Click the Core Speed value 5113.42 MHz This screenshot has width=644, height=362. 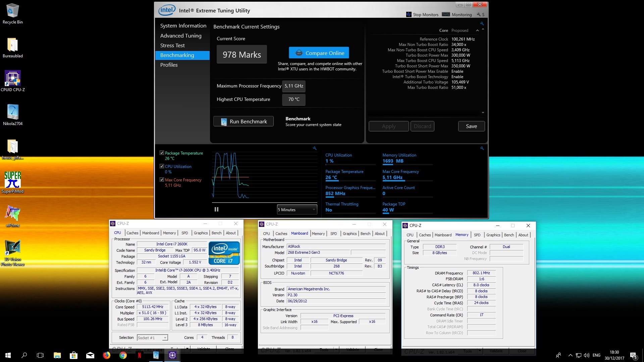[x=153, y=307]
